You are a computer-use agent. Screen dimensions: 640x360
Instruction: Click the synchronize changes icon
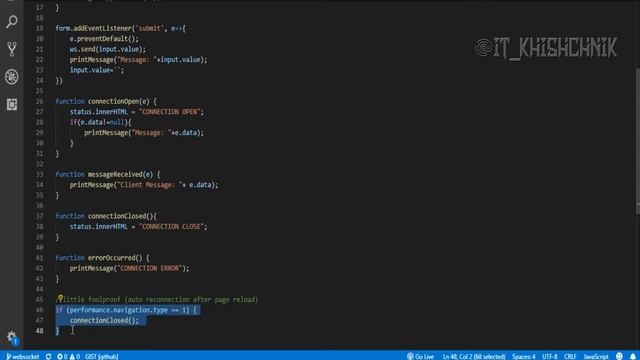(x=49, y=356)
